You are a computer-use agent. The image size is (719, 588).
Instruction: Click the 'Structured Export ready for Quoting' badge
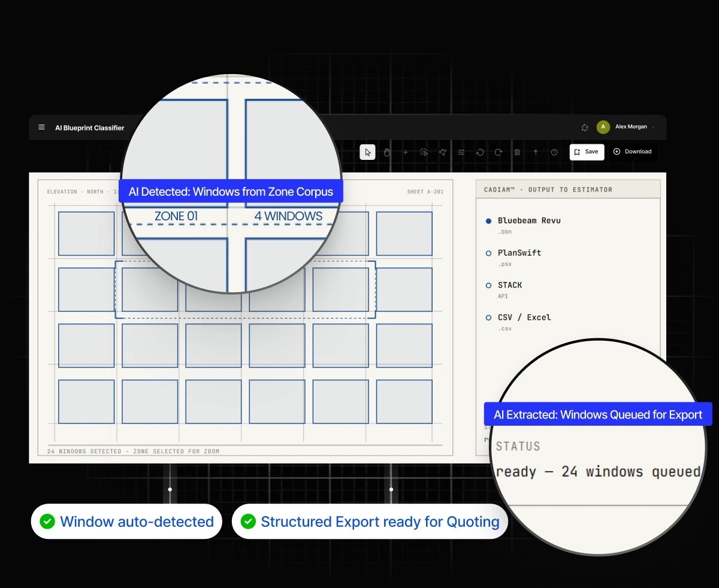(370, 522)
